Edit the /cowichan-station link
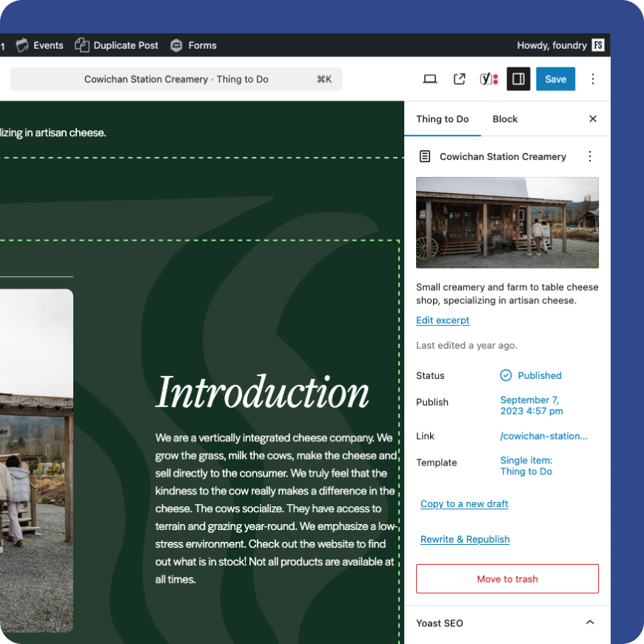 click(543, 436)
